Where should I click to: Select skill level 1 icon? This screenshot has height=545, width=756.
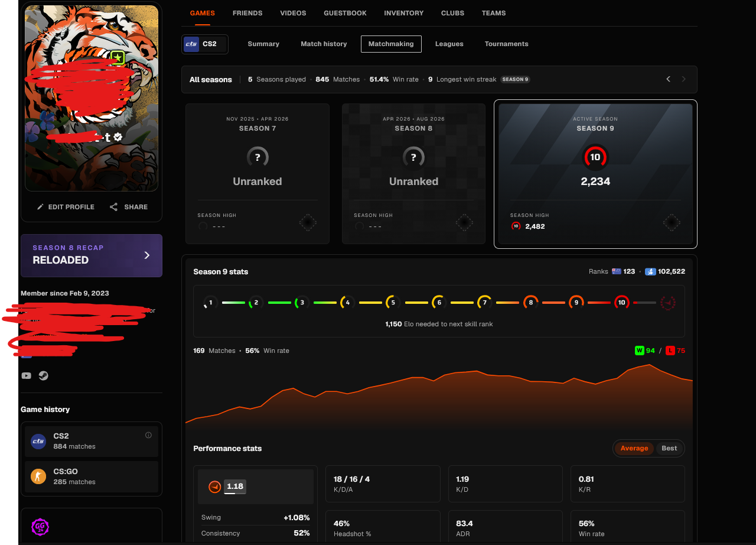coord(210,303)
